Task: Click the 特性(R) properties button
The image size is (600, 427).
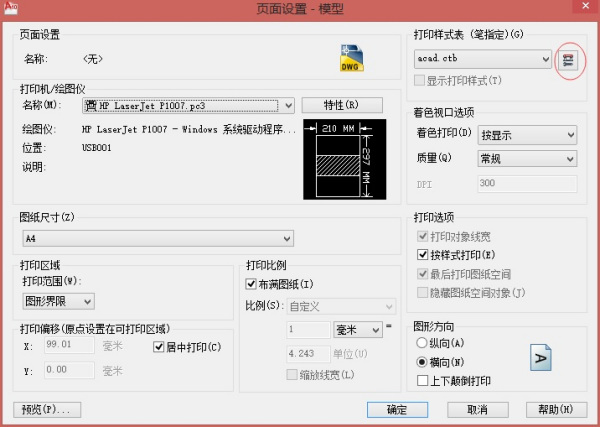Action: pos(342,105)
